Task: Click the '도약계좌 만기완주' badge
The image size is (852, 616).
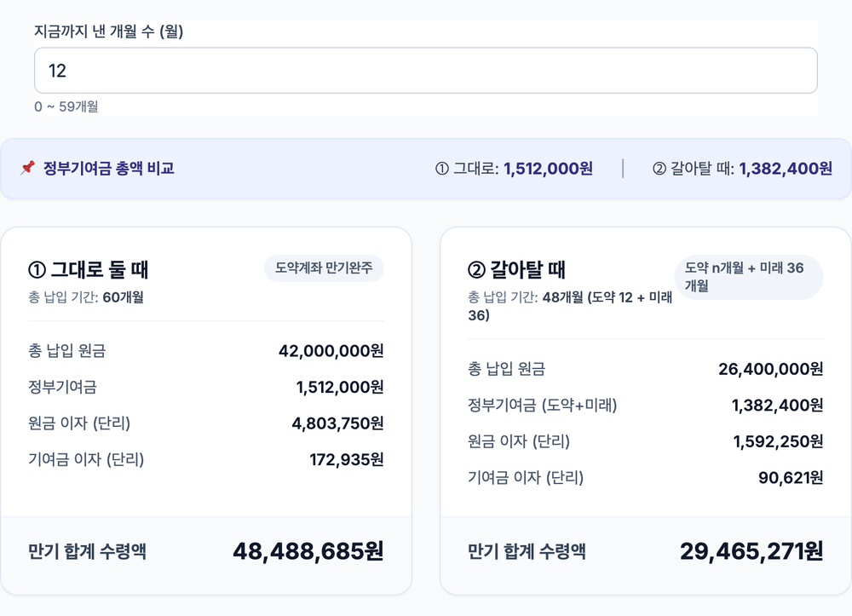Action: (324, 268)
